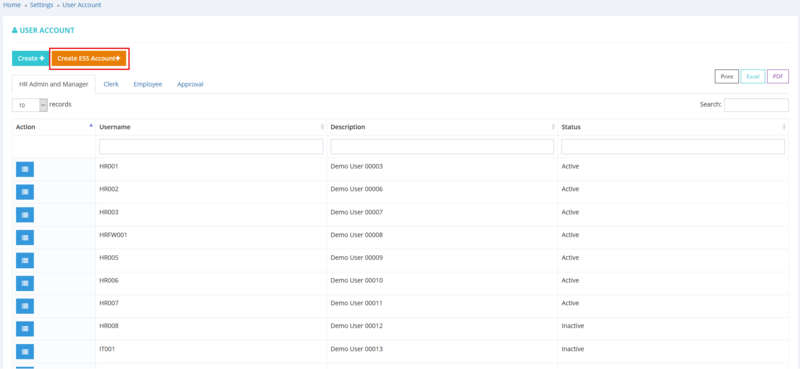Focus the Search input field
The width and height of the screenshot is (800, 369).
(756, 105)
